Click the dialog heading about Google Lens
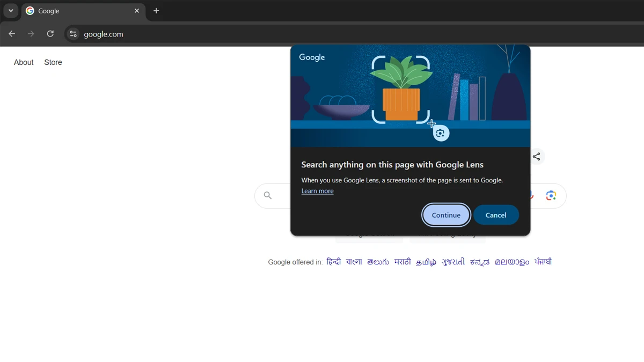 click(392, 165)
